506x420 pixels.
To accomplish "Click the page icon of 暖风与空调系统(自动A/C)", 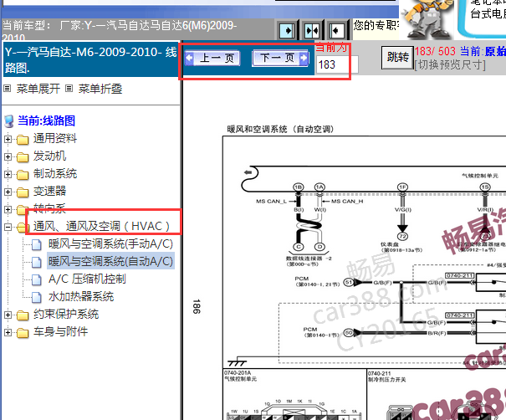I will point(37,262).
